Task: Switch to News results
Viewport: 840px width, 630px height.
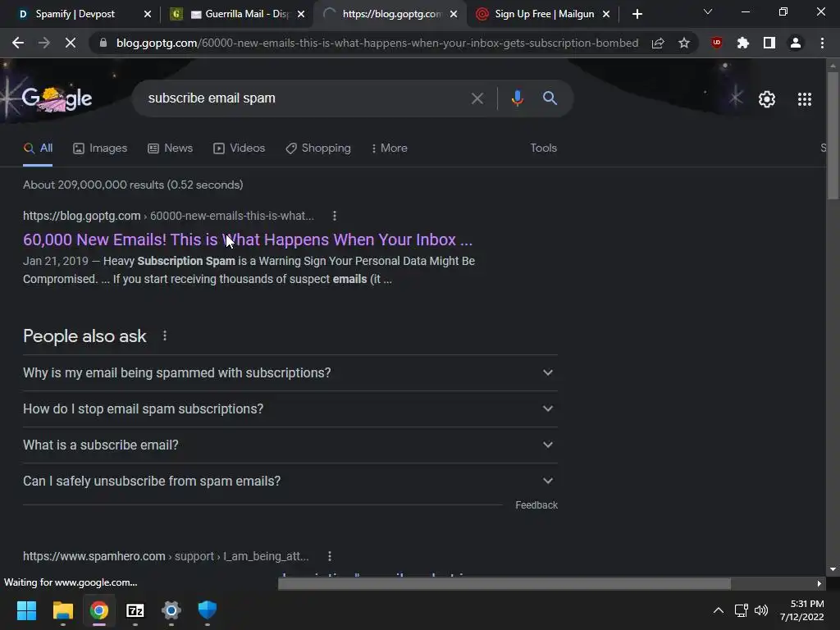Action: 171,148
